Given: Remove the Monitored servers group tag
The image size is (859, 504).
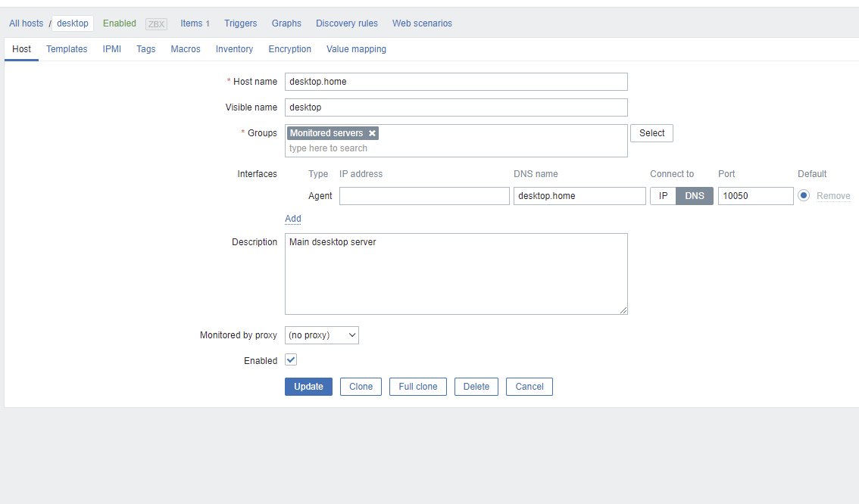Looking at the screenshot, I should click(372, 133).
